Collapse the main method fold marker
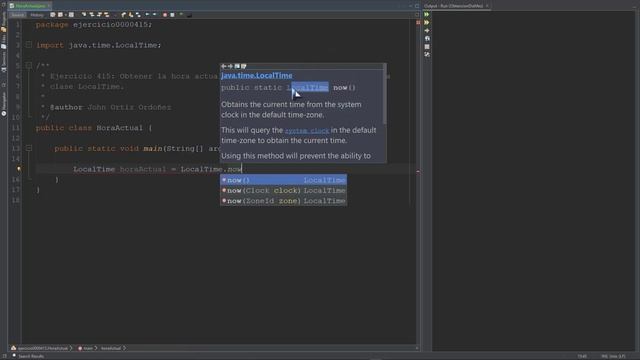 pyautogui.click(x=29, y=148)
